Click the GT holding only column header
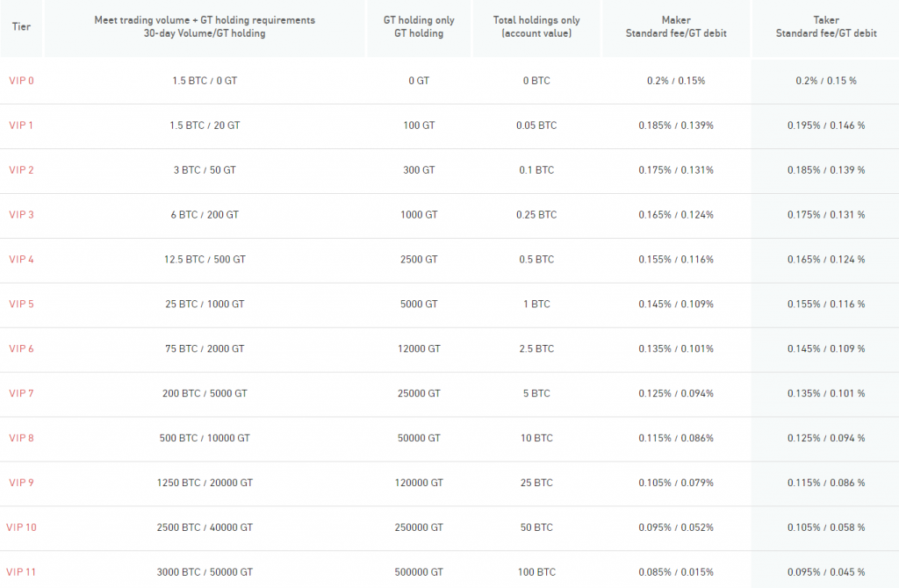 tap(419, 26)
